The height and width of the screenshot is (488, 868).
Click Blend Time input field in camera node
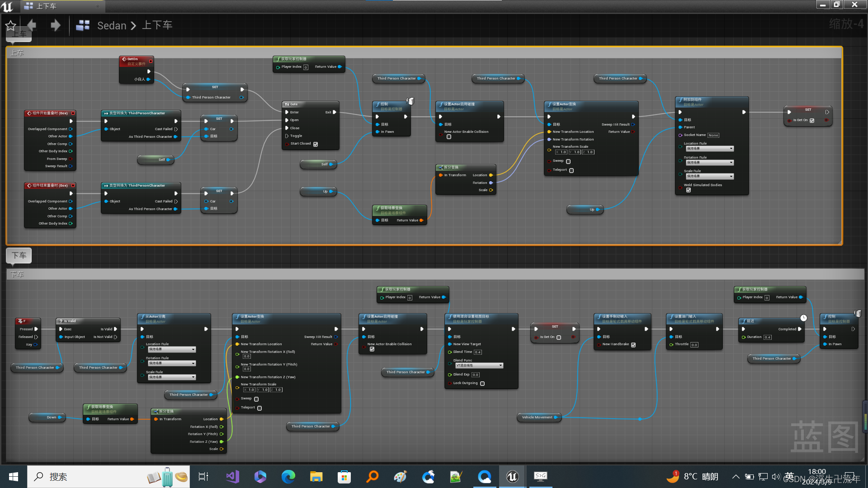pyautogui.click(x=477, y=352)
